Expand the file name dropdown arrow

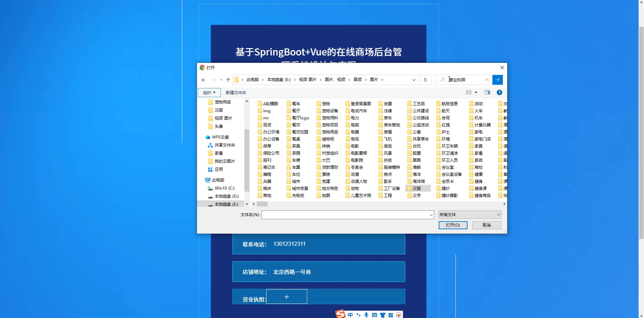pos(431,215)
